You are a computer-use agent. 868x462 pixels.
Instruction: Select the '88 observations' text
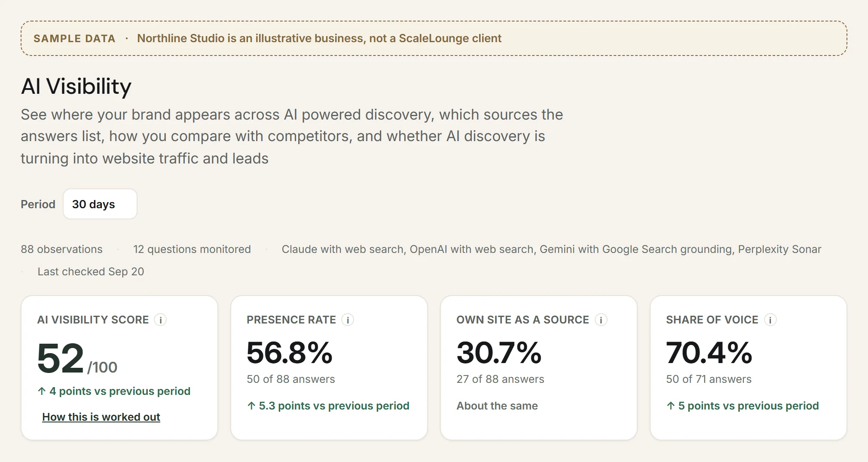(x=61, y=249)
